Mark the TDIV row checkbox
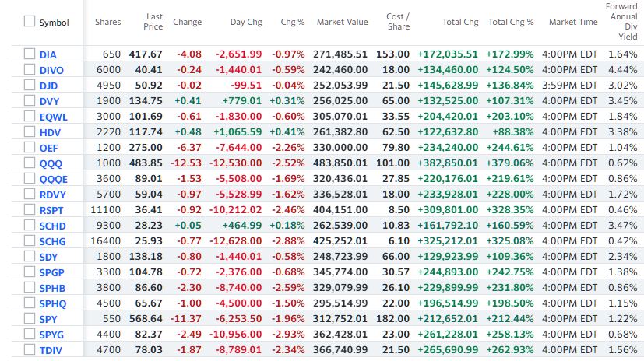 [30, 349]
